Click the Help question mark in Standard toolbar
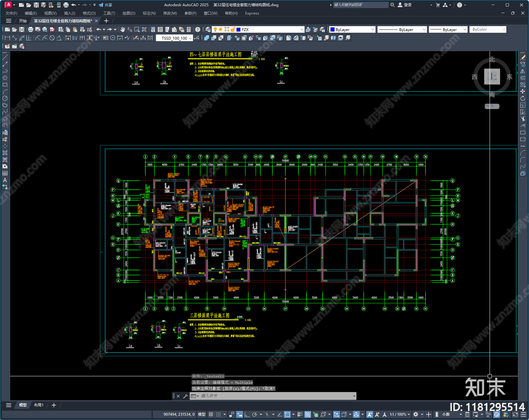 click(x=197, y=30)
